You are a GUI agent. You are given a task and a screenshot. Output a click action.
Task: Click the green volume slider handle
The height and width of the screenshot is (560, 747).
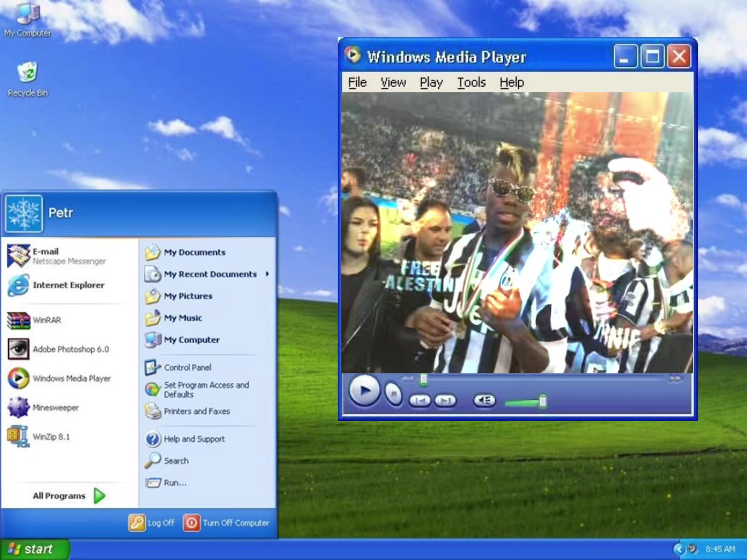(543, 401)
